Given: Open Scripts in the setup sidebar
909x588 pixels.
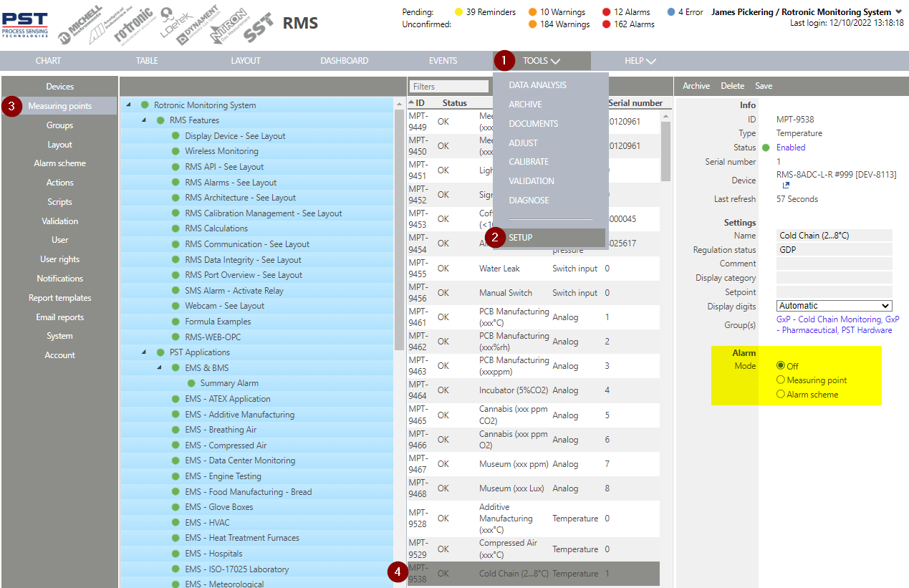Looking at the screenshot, I should pos(60,202).
